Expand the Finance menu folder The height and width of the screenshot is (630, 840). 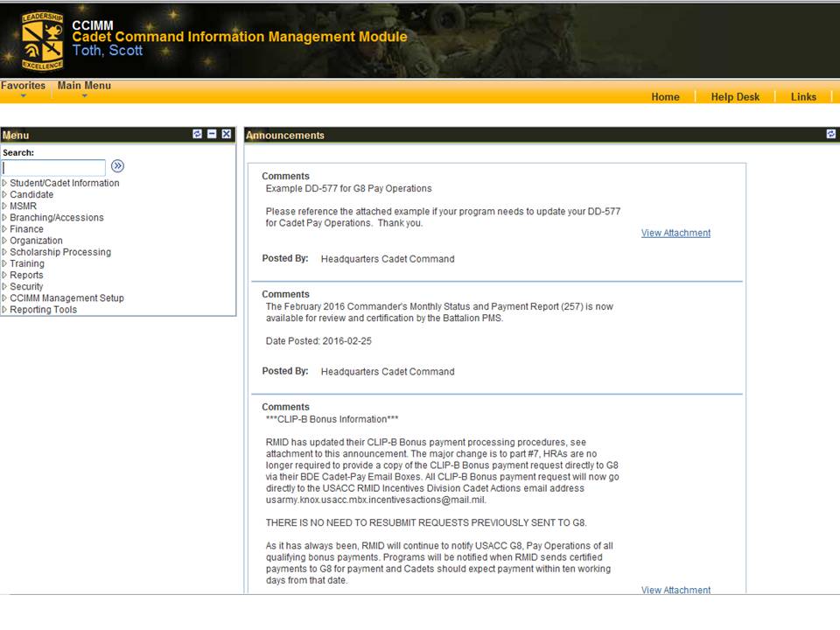(26, 229)
